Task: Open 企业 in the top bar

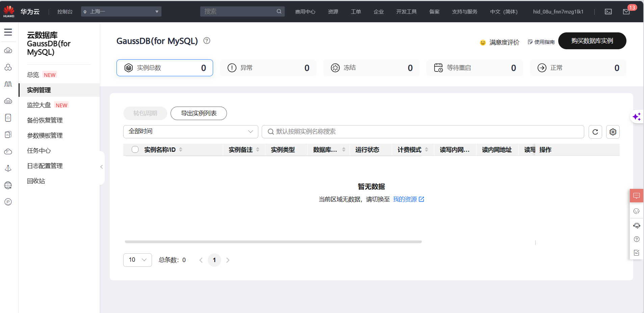Action: pyautogui.click(x=379, y=12)
